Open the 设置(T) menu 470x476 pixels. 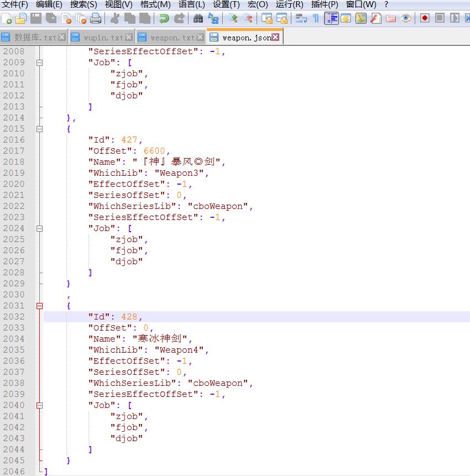pos(226,4)
